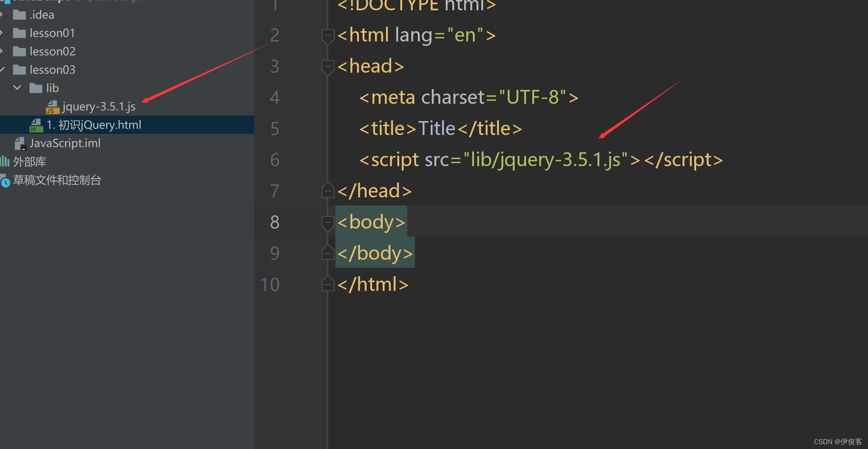Click line number 10 in gutter
Screen dimensions: 868x449
pyautogui.click(x=270, y=285)
